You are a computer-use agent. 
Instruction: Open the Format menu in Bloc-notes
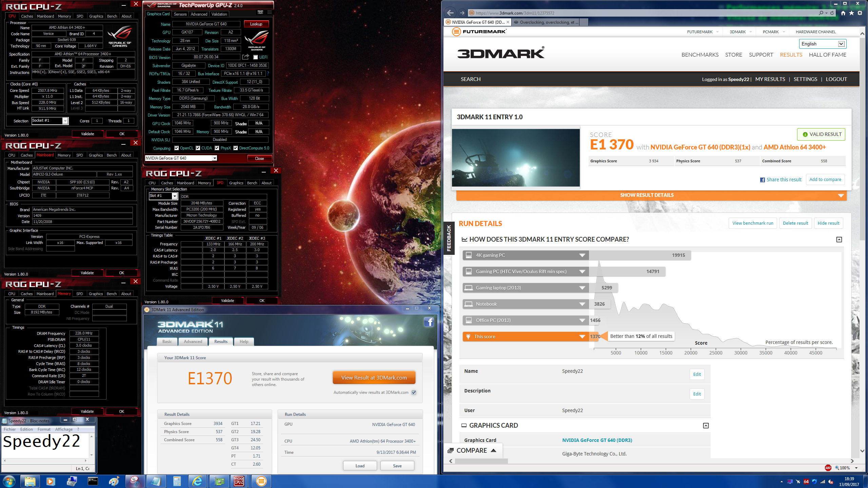coord(44,429)
